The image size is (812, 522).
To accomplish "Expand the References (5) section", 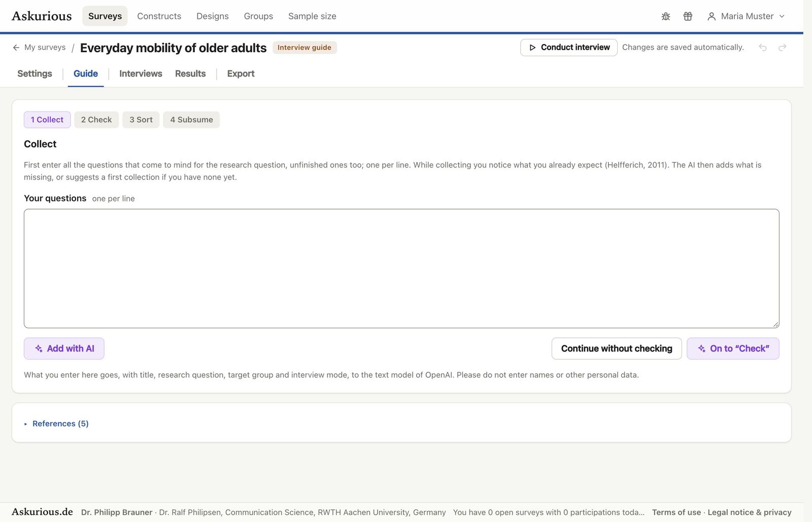I will click(56, 424).
